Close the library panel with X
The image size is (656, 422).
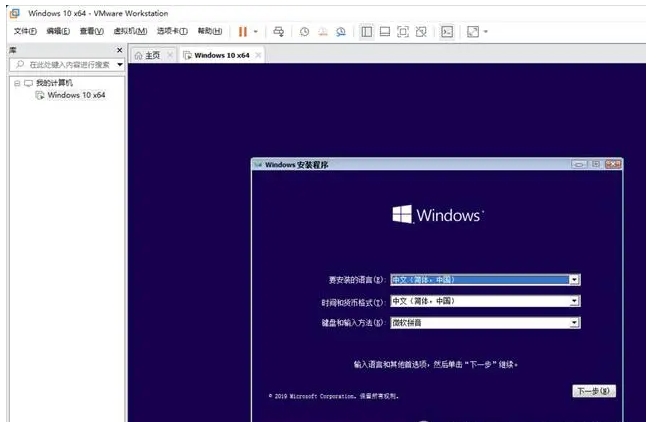120,50
